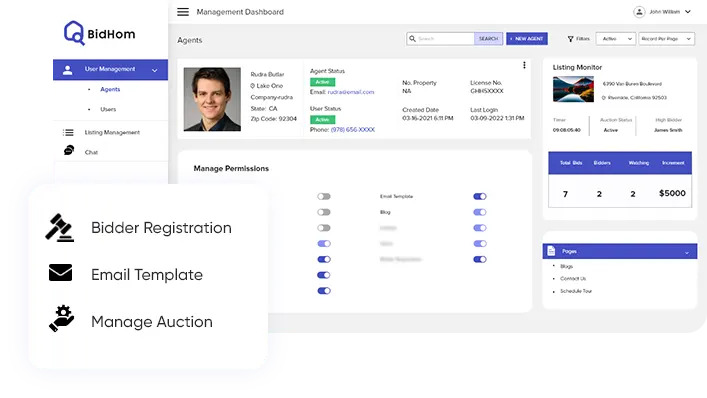This screenshot has width=707, height=398.
Task: Open the hamburger menu beside Management Dashboard
Action: pyautogui.click(x=183, y=12)
